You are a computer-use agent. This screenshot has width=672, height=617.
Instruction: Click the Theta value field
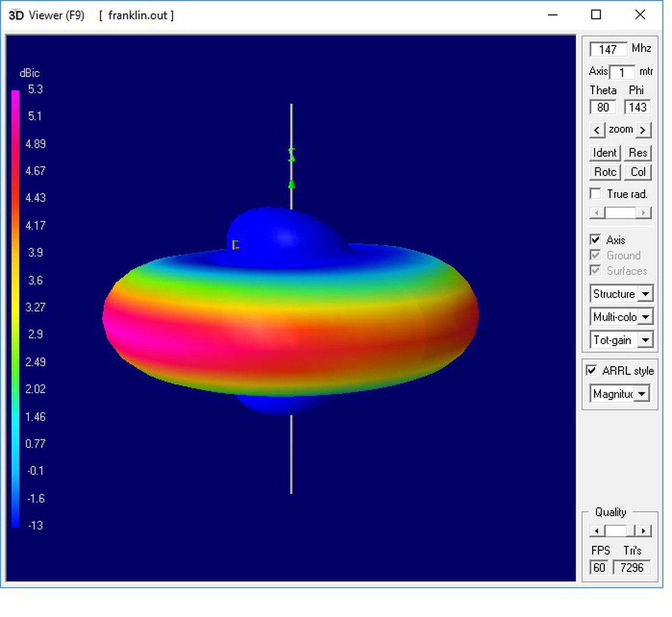click(x=603, y=108)
